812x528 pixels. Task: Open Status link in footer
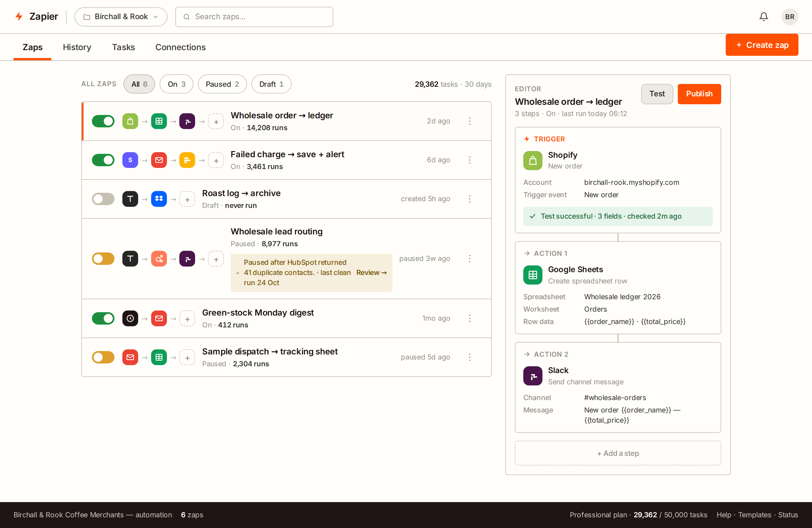pyautogui.click(x=788, y=515)
